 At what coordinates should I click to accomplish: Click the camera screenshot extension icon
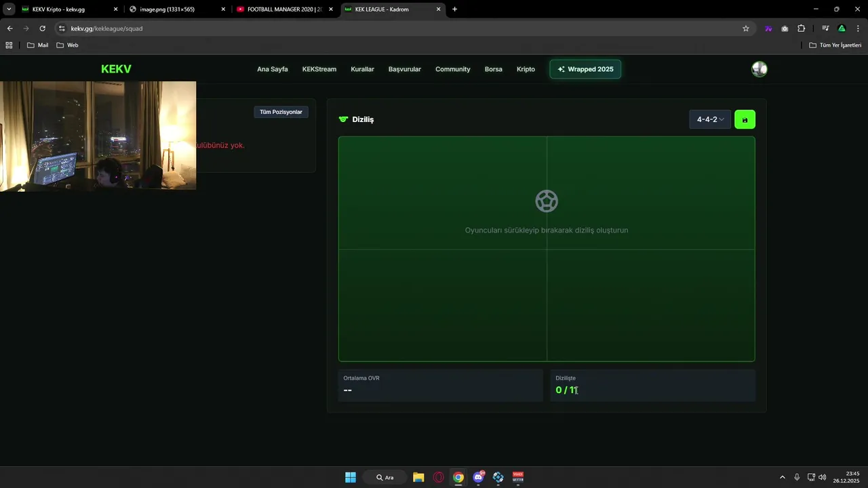[x=785, y=28]
